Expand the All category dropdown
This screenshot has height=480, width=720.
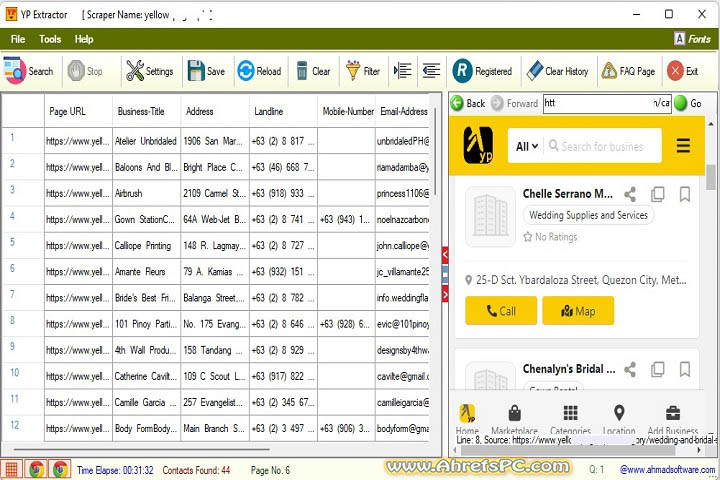pos(527,146)
